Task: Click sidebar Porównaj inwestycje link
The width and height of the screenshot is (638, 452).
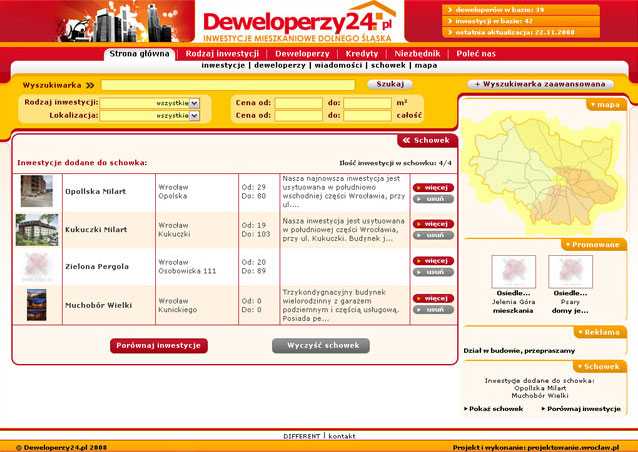Action: (581, 409)
